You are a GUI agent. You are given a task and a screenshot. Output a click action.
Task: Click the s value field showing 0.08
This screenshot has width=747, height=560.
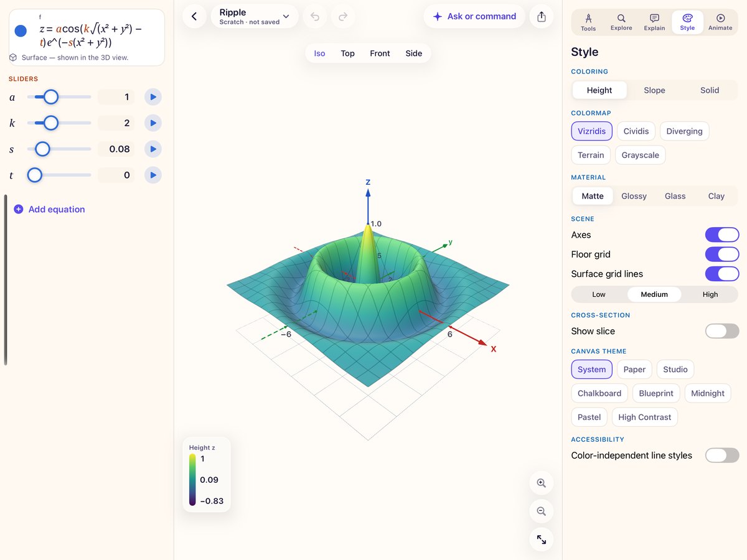click(x=116, y=149)
